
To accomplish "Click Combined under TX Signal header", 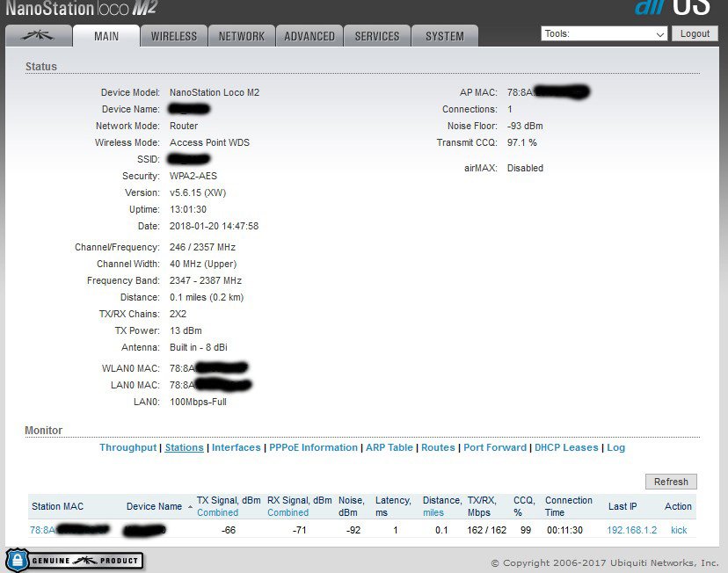I will tap(218, 512).
